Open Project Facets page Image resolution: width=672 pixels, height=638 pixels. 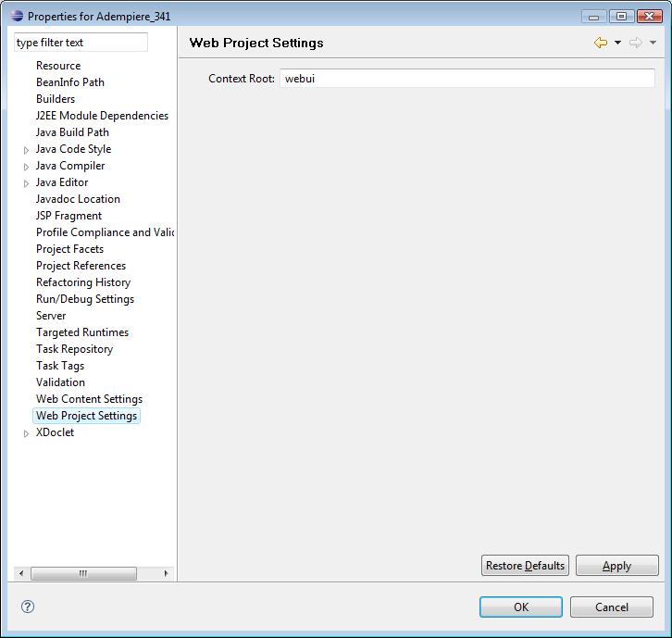(x=69, y=249)
